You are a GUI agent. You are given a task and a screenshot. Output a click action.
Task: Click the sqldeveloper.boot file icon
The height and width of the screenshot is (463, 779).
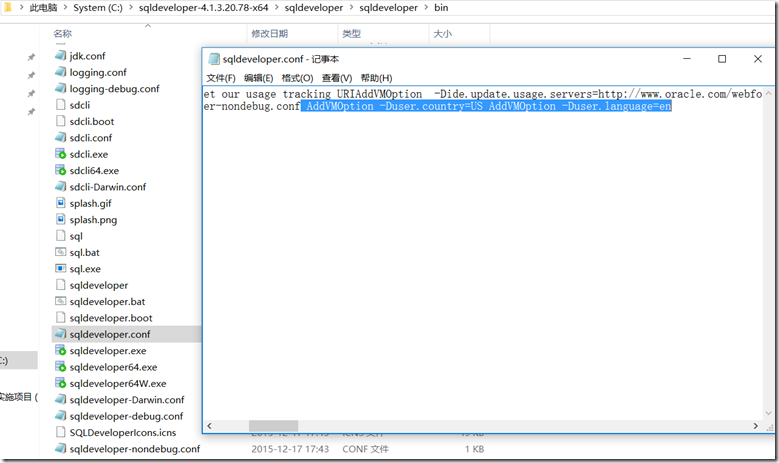(61, 318)
